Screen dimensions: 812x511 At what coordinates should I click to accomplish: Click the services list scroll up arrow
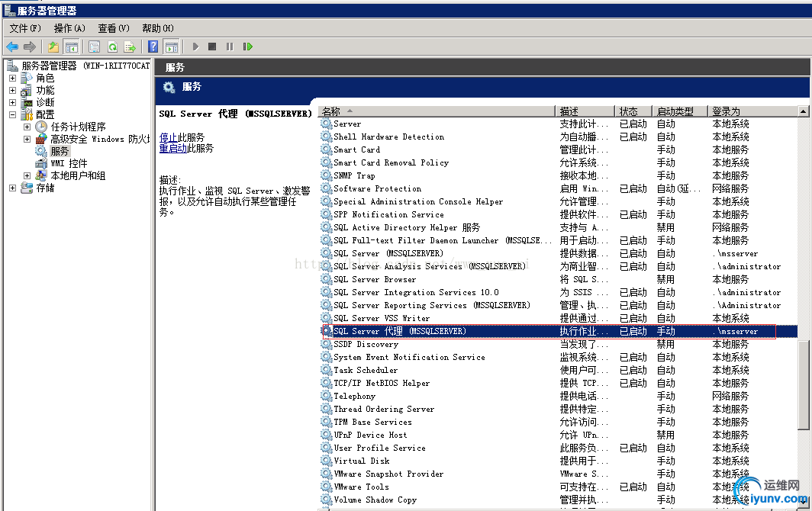pos(803,111)
